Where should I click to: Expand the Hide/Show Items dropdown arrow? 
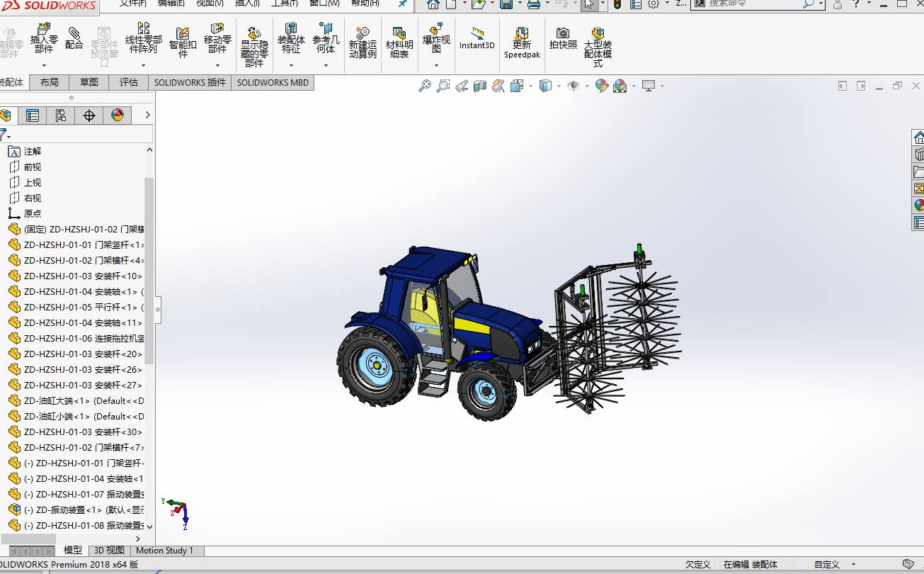(x=587, y=86)
